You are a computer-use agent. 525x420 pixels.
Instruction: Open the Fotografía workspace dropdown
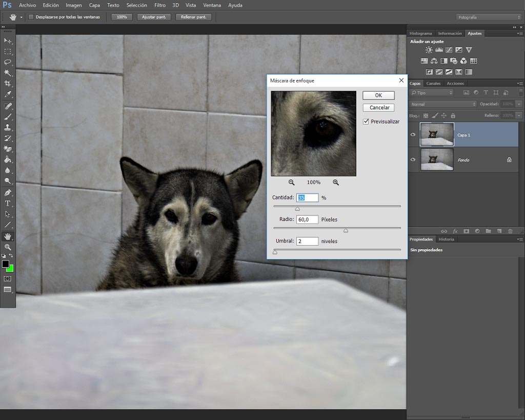coord(489,17)
